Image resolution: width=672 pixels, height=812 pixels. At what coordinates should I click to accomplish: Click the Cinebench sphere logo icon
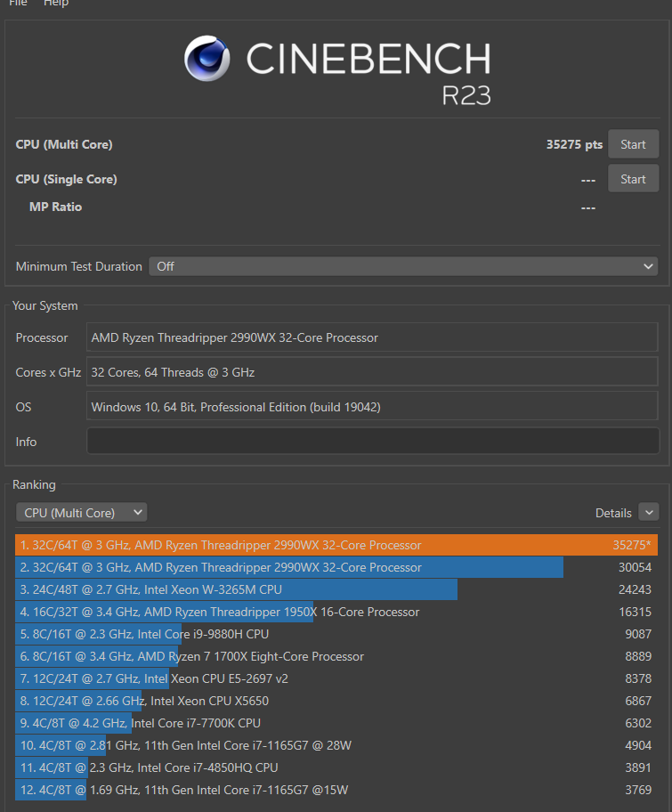pos(207,58)
